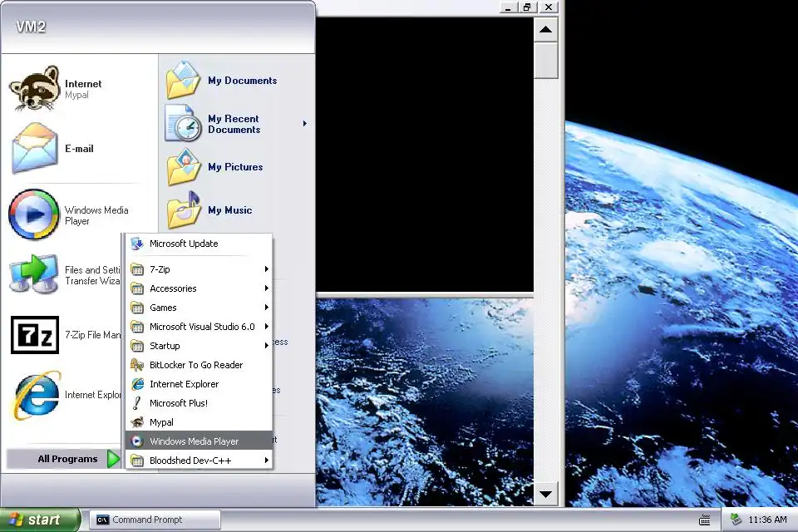Click Windows Media Player icon in programs list
798x532 pixels.
coord(137,441)
